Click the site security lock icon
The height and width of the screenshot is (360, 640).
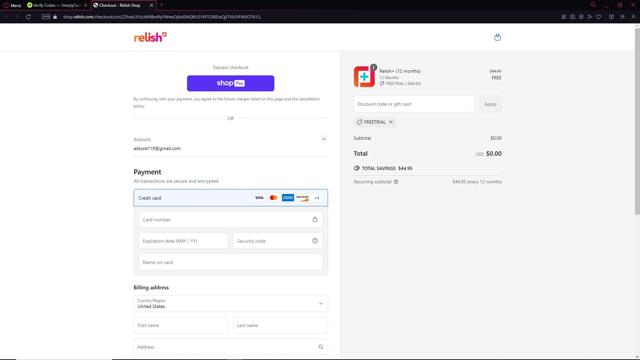coord(55,17)
